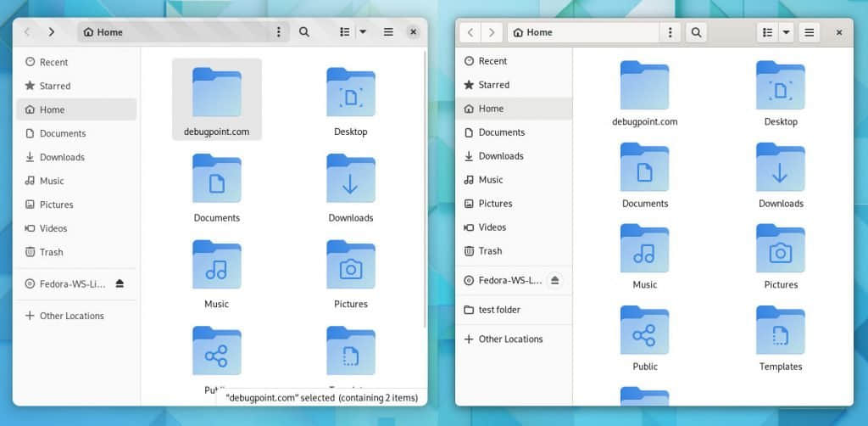Open Pictures in left window sidebar
The width and height of the screenshot is (868, 426).
click(x=76, y=205)
